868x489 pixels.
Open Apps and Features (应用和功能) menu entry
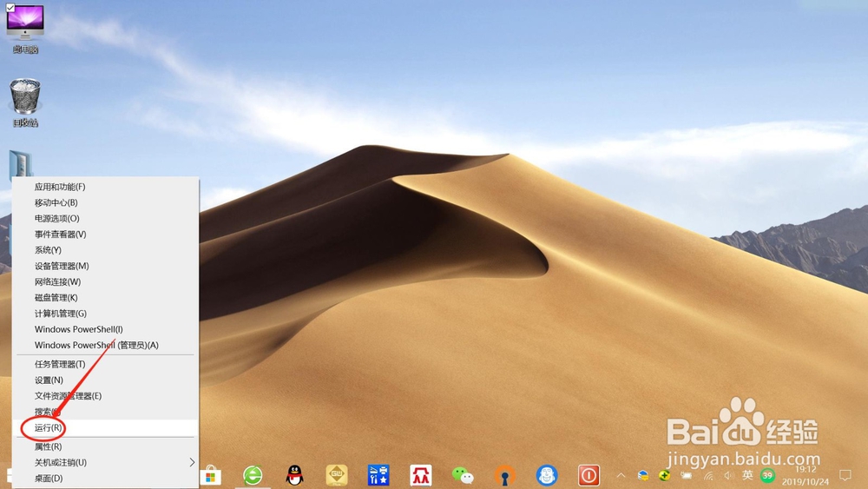(105, 187)
